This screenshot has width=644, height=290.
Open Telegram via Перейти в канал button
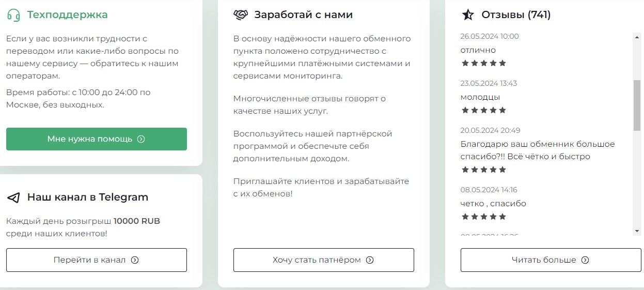pos(96,260)
